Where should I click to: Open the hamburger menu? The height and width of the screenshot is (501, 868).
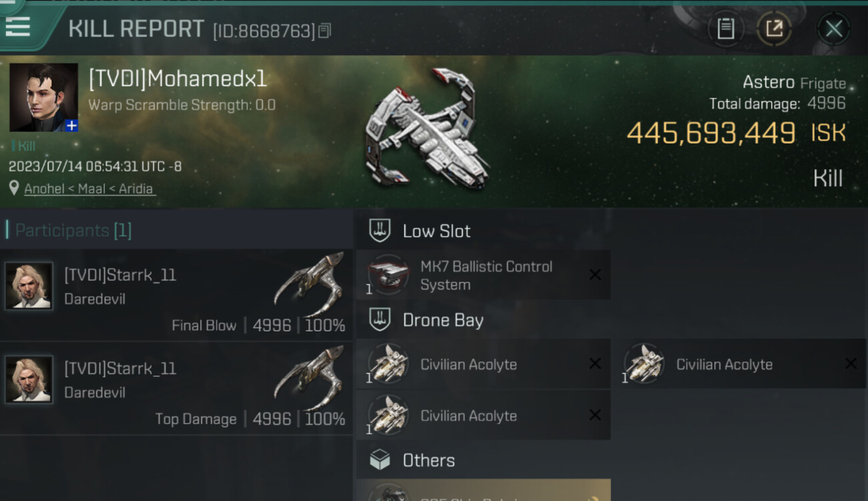tap(17, 27)
